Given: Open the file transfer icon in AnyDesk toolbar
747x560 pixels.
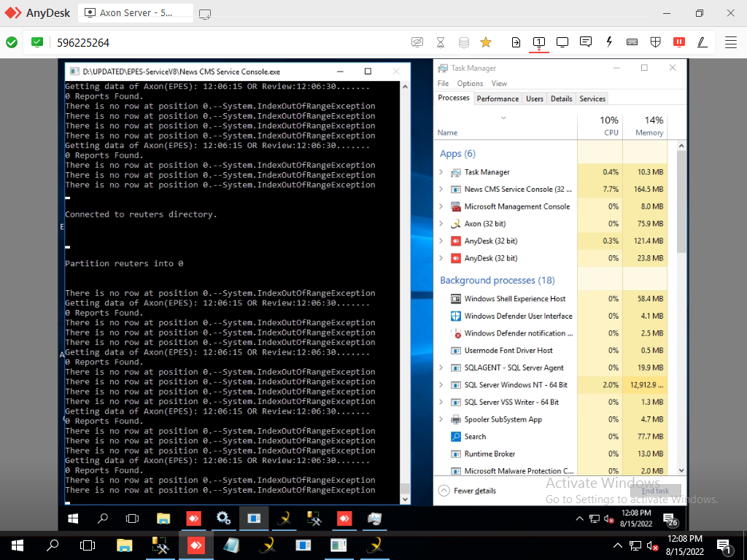Looking at the screenshot, I should pyautogui.click(x=516, y=42).
